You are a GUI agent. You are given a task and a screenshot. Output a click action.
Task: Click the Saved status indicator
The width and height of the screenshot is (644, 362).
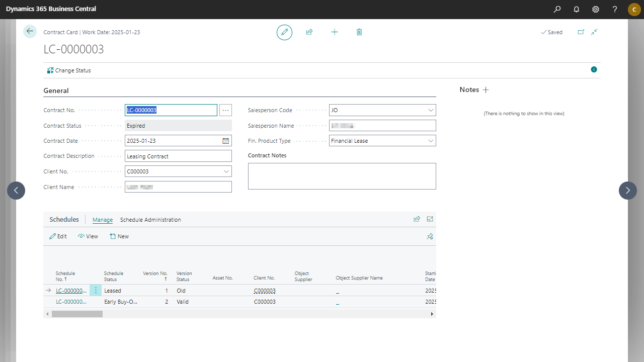(x=551, y=32)
